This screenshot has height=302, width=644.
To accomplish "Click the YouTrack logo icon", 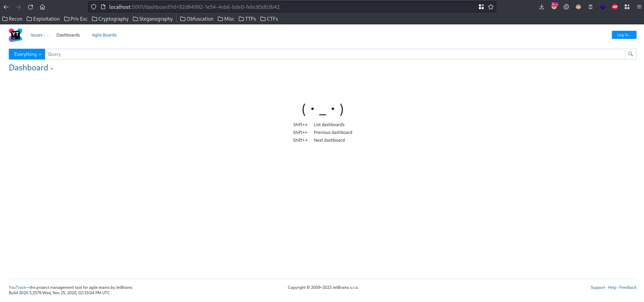I will [x=16, y=35].
